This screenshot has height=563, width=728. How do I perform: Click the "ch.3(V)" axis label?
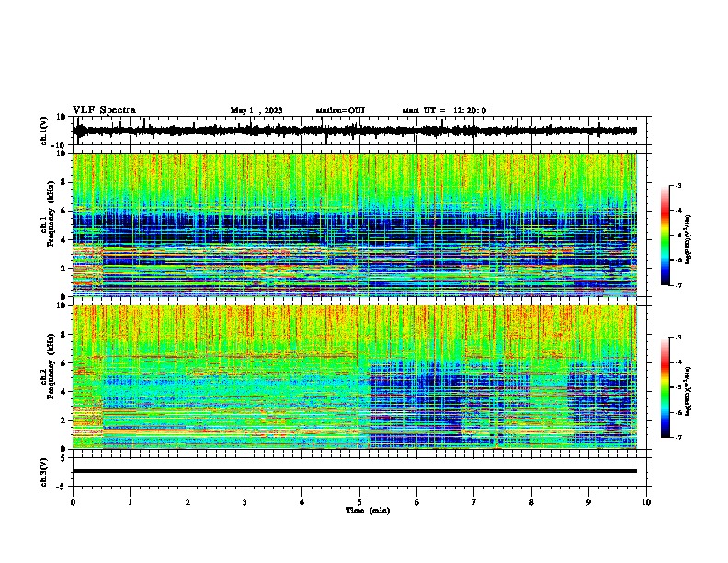(44, 472)
